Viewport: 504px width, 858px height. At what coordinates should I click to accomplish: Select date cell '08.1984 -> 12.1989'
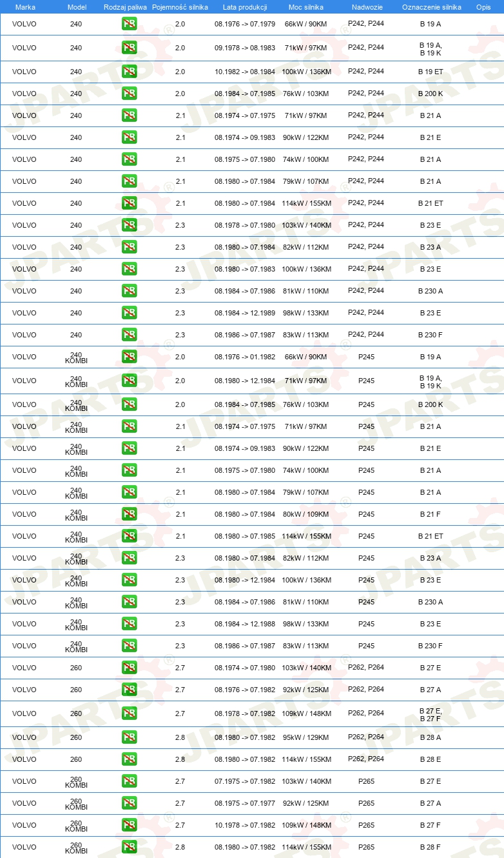point(245,313)
